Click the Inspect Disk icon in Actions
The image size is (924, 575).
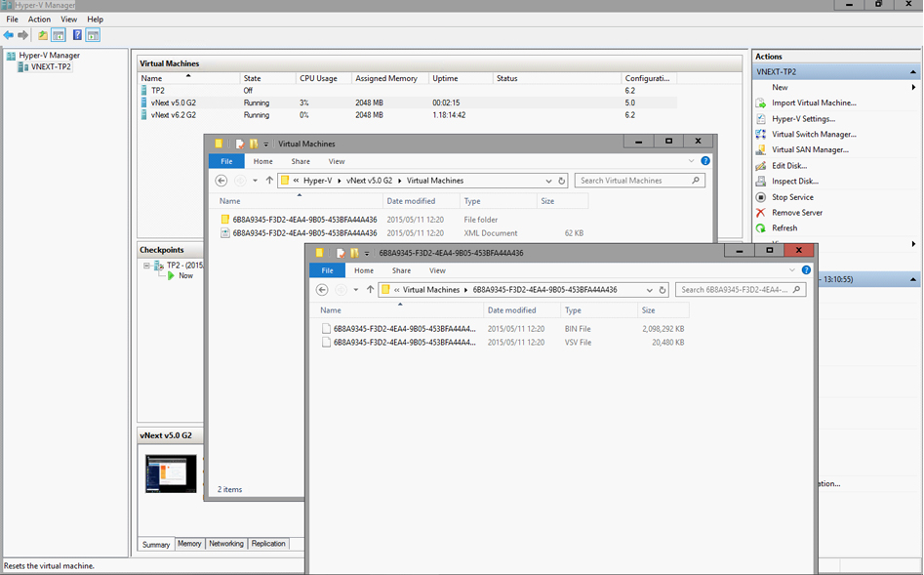click(761, 181)
